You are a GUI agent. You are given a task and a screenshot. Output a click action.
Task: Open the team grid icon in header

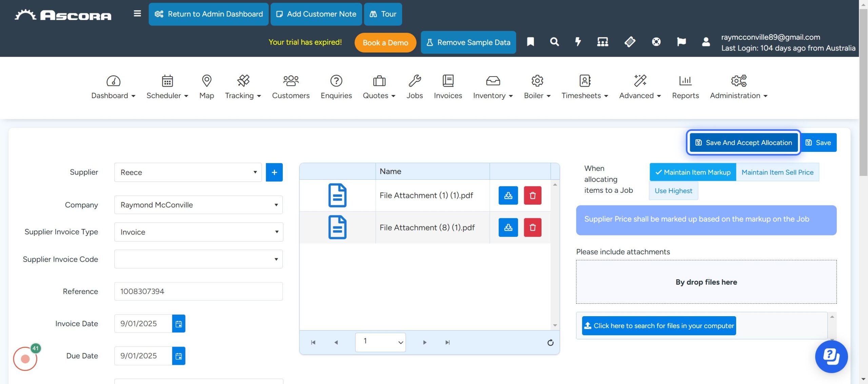point(603,42)
